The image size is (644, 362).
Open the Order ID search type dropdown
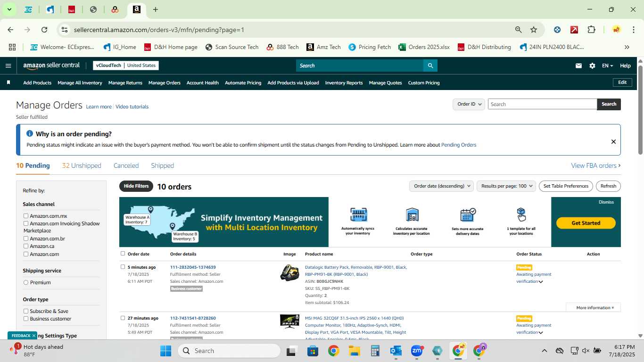(x=469, y=104)
